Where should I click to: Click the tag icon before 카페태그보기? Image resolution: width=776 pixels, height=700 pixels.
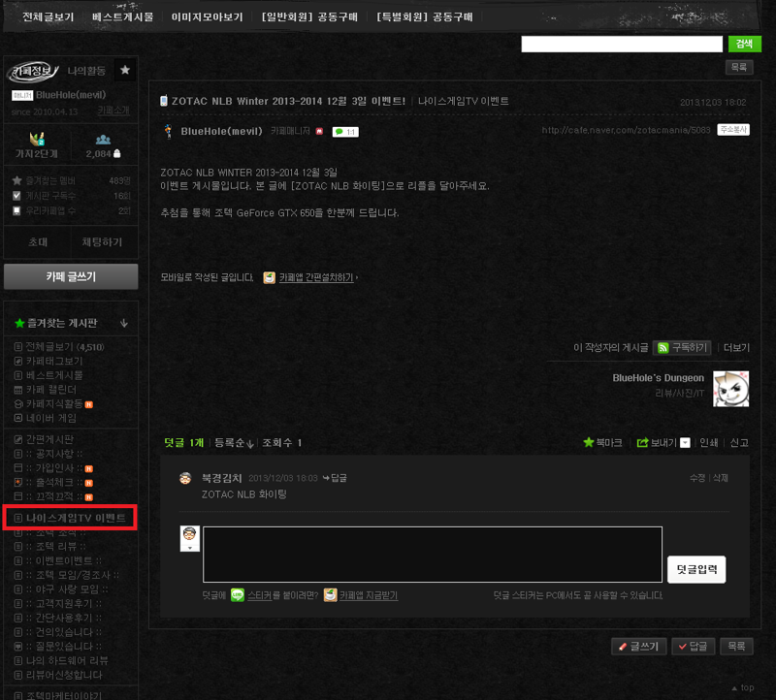(18, 361)
